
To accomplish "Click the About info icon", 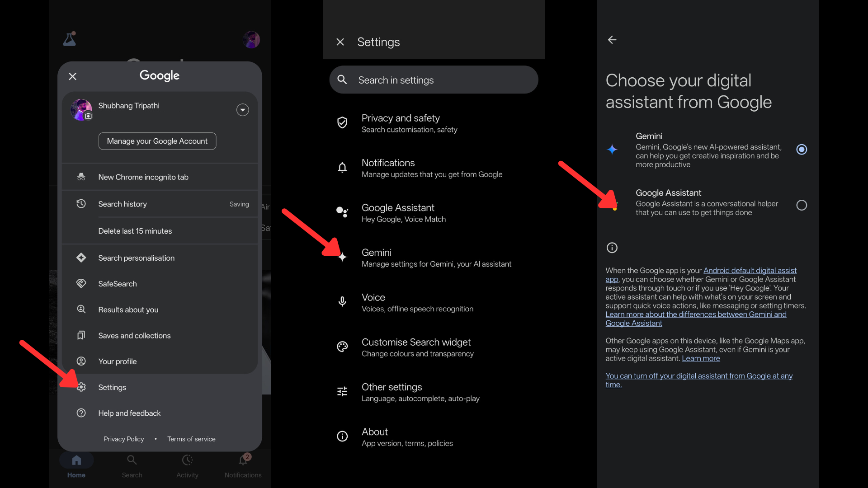I will tap(342, 436).
